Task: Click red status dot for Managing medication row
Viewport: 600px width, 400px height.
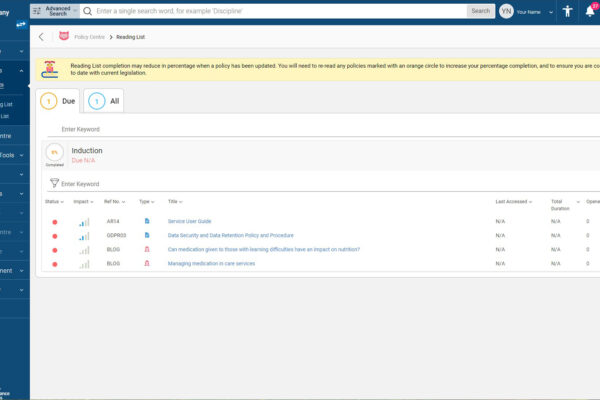Action: [55, 264]
